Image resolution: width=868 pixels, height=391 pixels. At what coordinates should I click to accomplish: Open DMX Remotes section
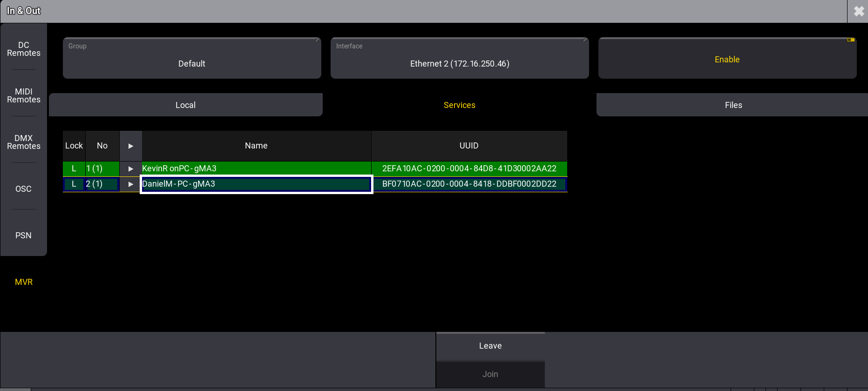(x=24, y=142)
